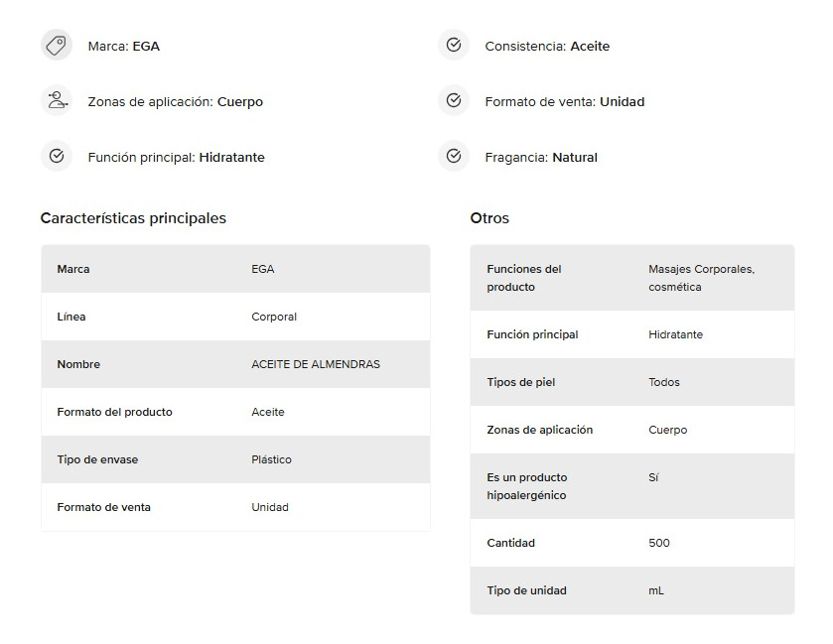Select the Tipo de unidad mL row
Viewport: 833px width, 644px height.
click(632, 590)
